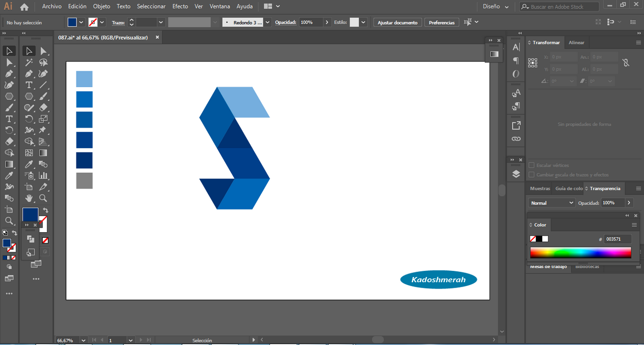Open the Normal blending mode dropdown
Viewport: 644px width, 345px height.
coord(552,202)
